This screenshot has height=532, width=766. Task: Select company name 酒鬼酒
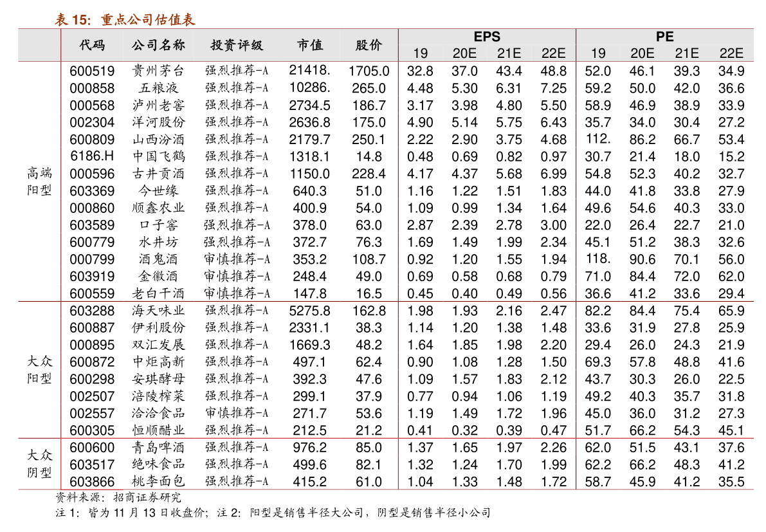(158, 259)
